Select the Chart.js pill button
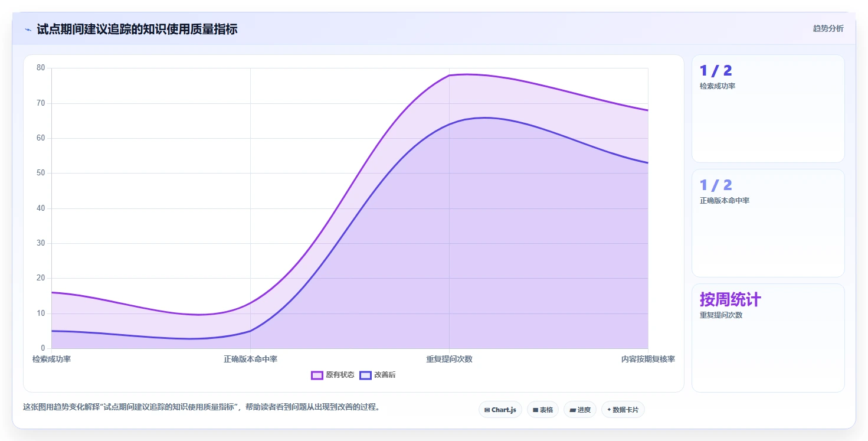The width and height of the screenshot is (868, 441). [500, 410]
